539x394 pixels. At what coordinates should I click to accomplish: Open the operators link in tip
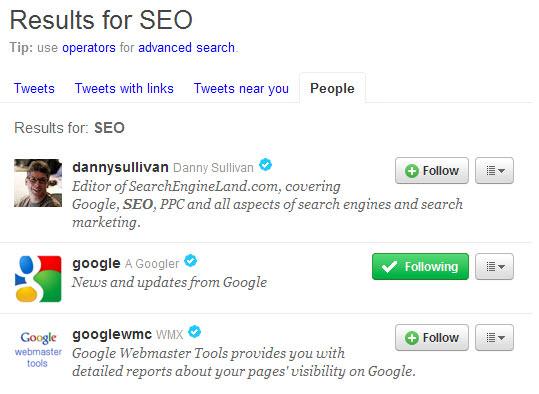pos(89,48)
